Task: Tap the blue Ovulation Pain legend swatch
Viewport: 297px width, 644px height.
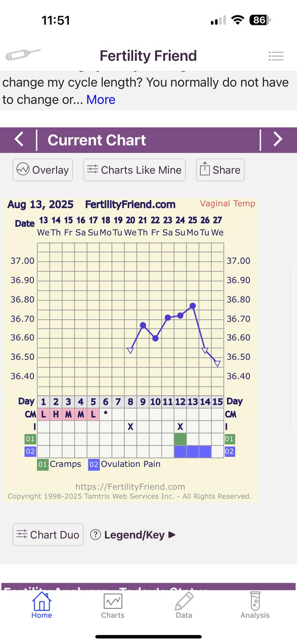Action: click(94, 464)
